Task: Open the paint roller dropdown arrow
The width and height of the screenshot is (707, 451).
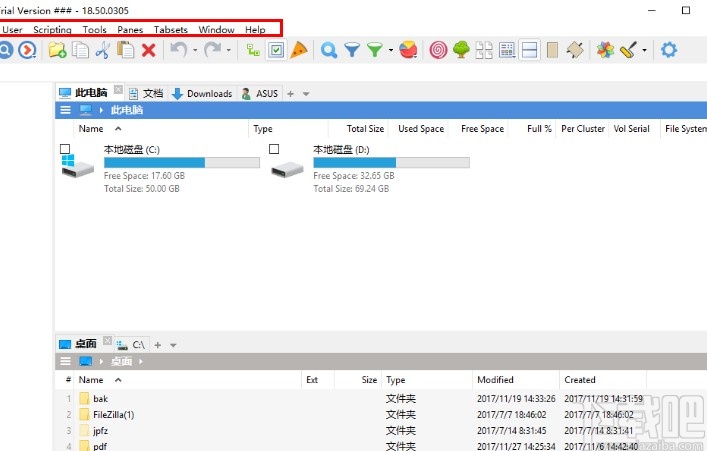Action: pyautogui.click(x=644, y=50)
